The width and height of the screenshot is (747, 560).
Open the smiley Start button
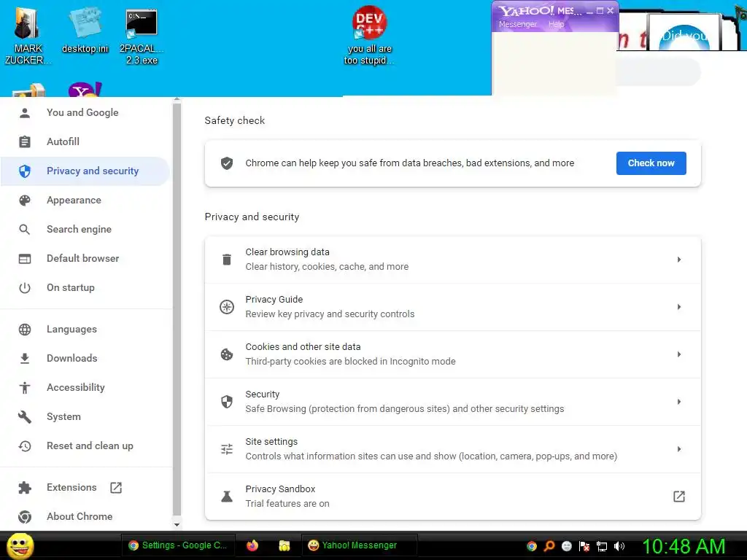click(x=20, y=545)
